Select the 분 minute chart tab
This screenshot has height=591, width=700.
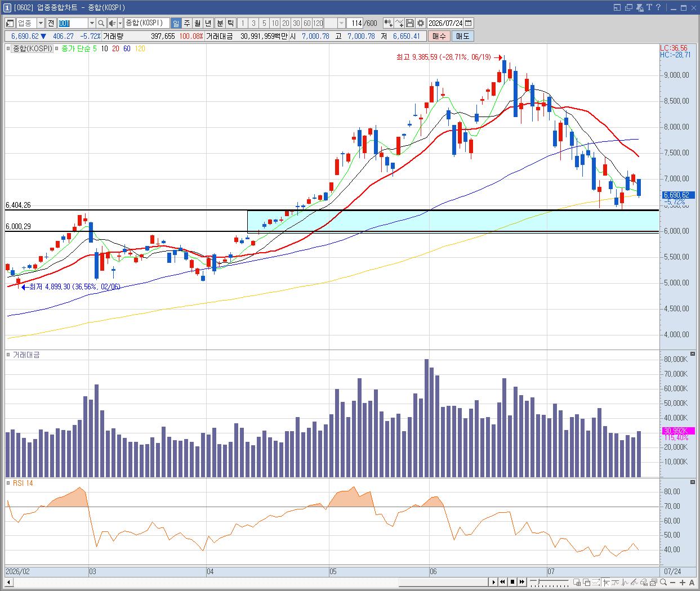coord(220,23)
